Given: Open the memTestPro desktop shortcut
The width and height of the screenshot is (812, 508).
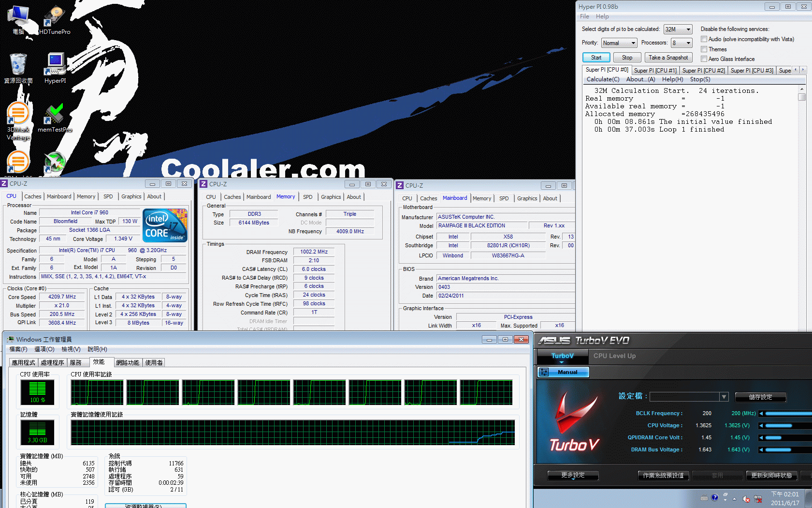Looking at the screenshot, I should [55, 118].
